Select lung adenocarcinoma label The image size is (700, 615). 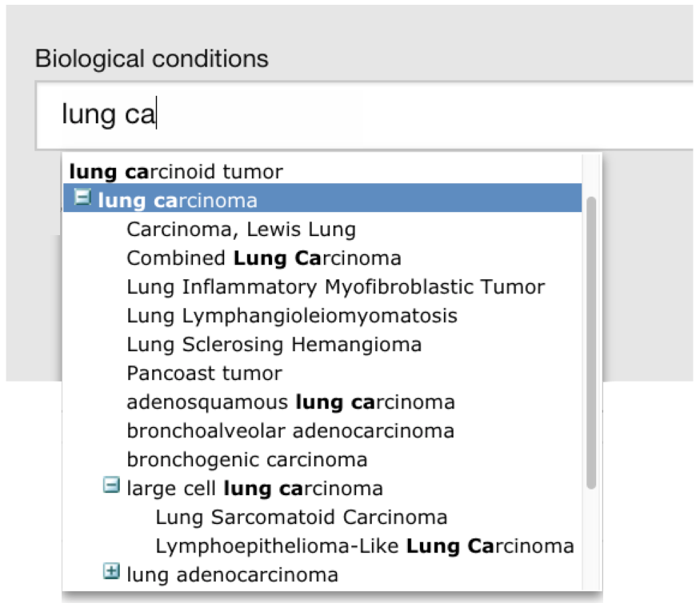coord(232,575)
